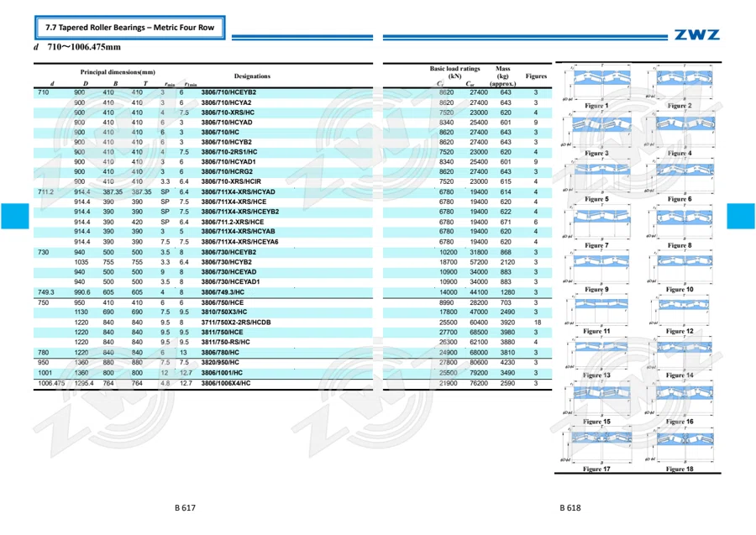Click the Principal dimensions(mm) header
This screenshot has width=756, height=535.
pyautogui.click(x=118, y=72)
